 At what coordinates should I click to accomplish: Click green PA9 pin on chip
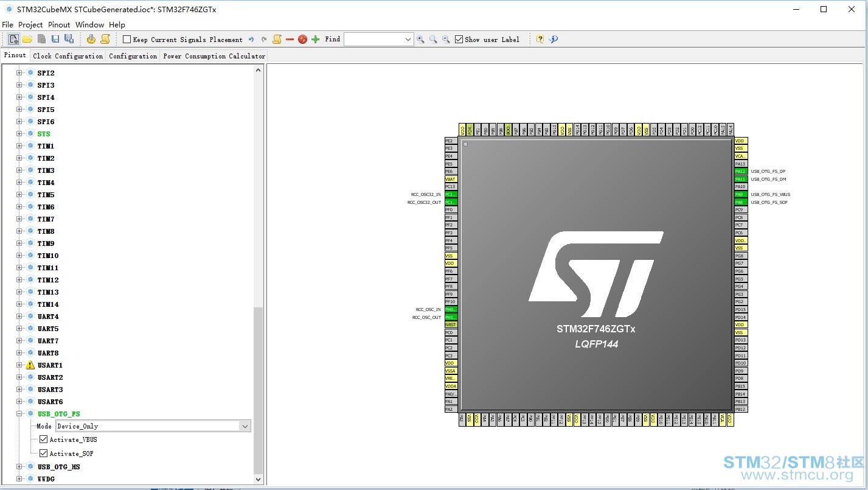[x=740, y=194]
